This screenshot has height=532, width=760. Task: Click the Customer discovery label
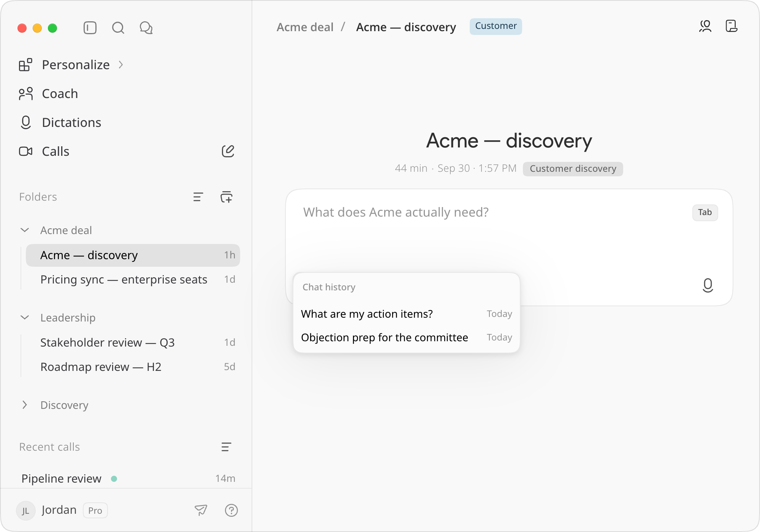pos(573,169)
